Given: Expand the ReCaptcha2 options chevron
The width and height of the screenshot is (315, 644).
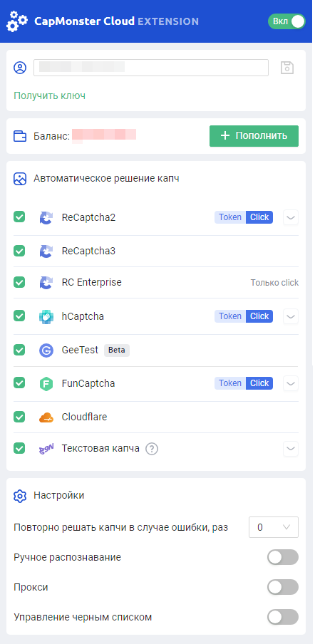Looking at the screenshot, I should (x=291, y=217).
